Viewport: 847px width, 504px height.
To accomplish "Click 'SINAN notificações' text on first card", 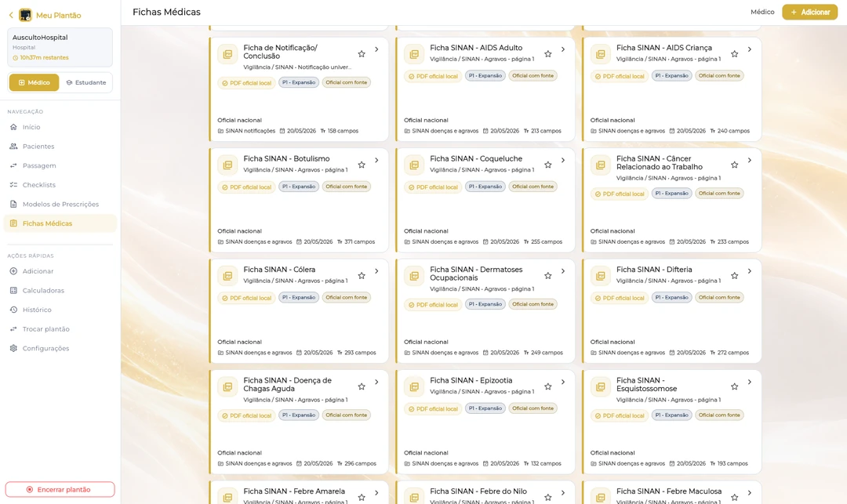I will point(250,131).
